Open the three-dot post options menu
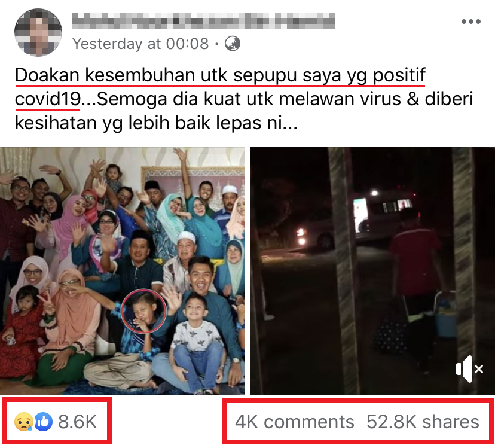This screenshot has width=495, height=448. point(470,22)
